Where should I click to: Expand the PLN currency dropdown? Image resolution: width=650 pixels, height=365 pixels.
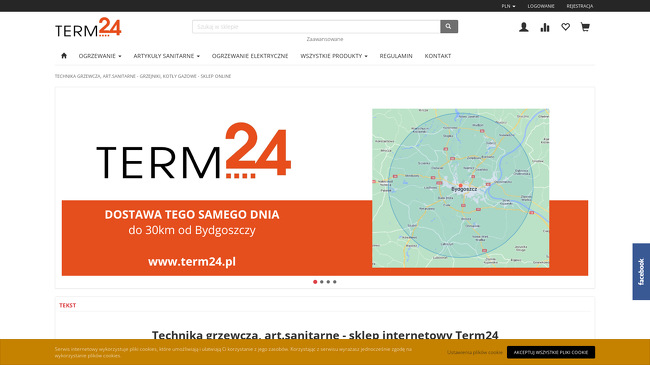[x=508, y=6]
